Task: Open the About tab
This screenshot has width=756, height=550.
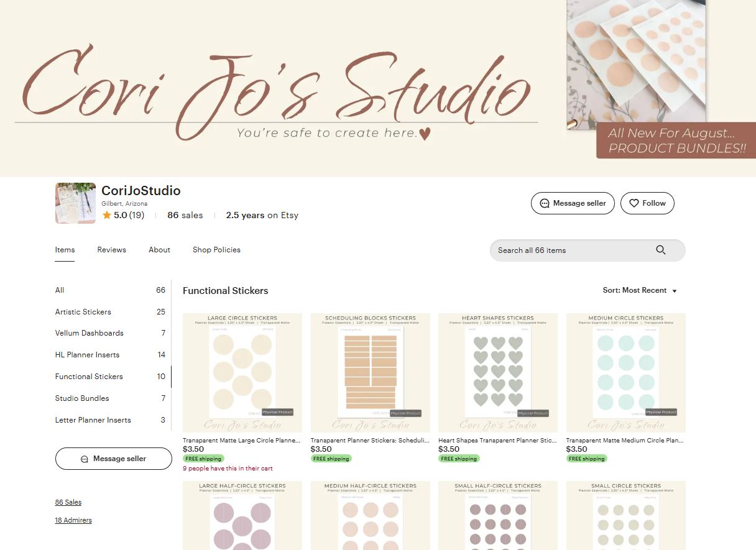Action: (159, 250)
